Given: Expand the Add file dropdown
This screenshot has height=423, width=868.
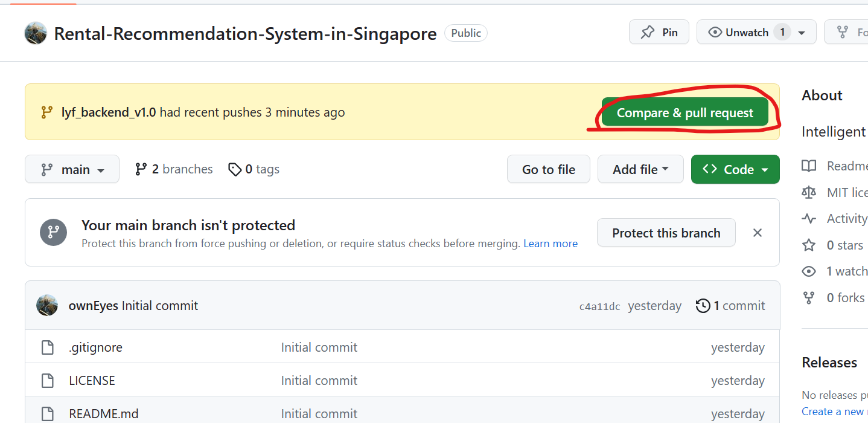Looking at the screenshot, I should [640, 169].
